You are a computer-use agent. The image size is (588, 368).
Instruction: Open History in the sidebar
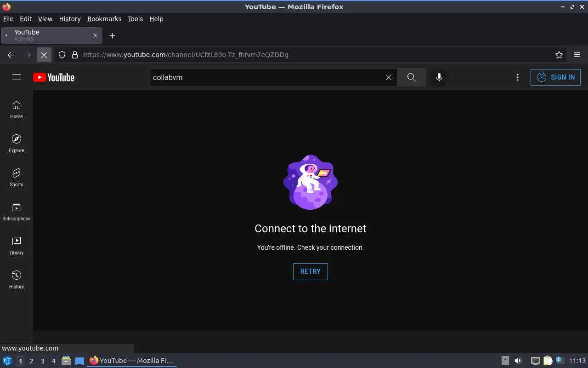click(x=17, y=280)
